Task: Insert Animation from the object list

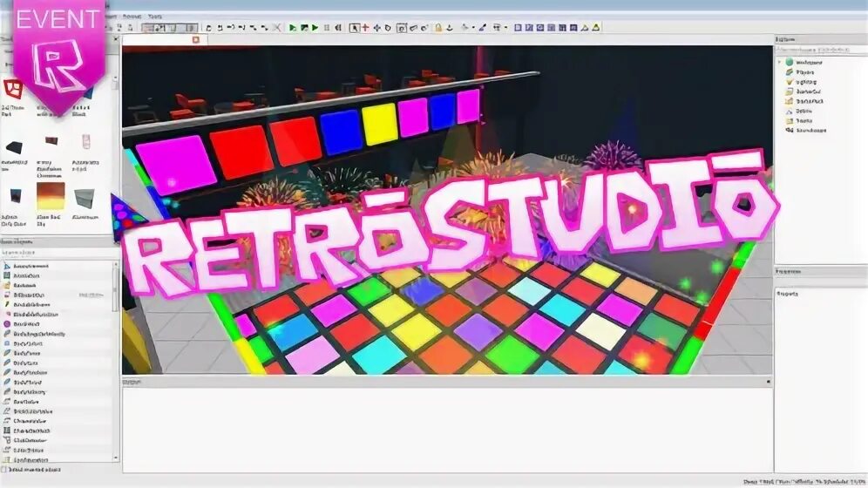Action: (26, 275)
